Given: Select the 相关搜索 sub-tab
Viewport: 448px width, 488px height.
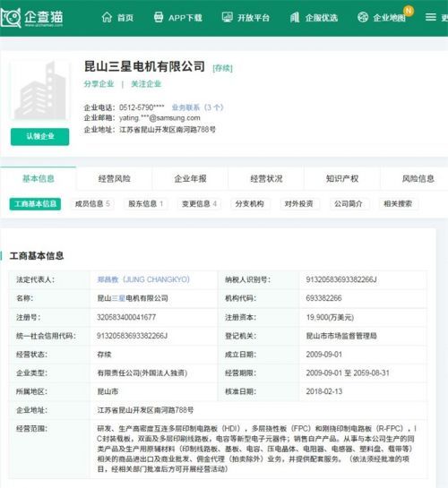Looking at the screenshot, I should point(398,204).
